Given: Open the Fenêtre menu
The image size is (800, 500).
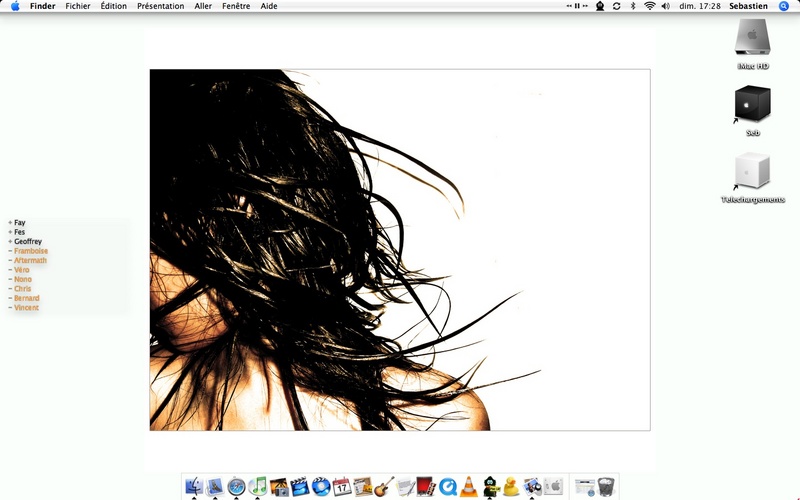Looking at the screenshot, I should coord(236,6).
